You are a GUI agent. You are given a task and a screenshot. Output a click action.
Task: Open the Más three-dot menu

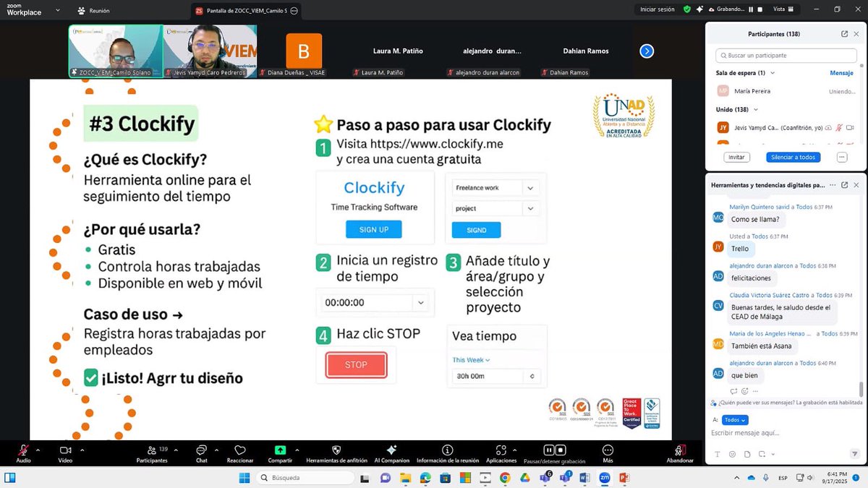pyautogui.click(x=608, y=453)
